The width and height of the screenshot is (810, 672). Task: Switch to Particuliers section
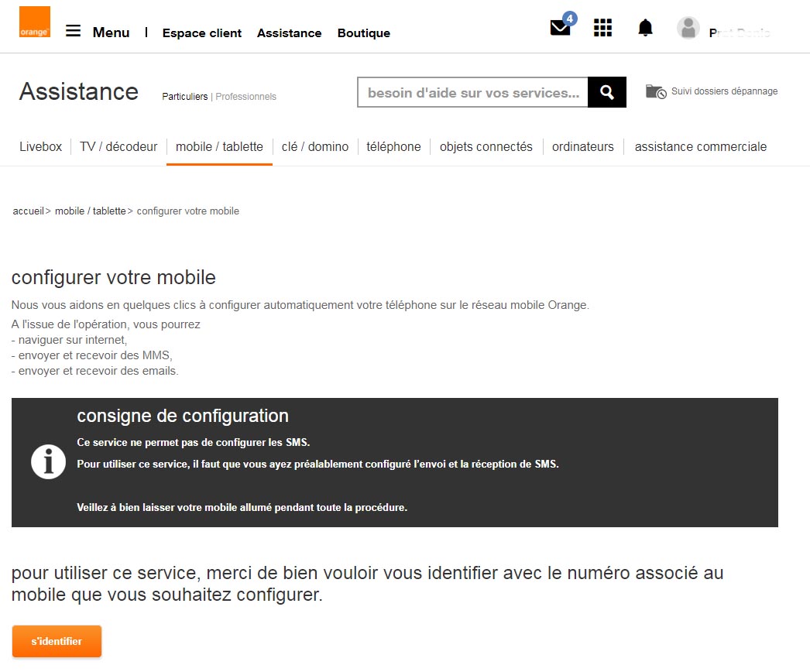coord(185,97)
